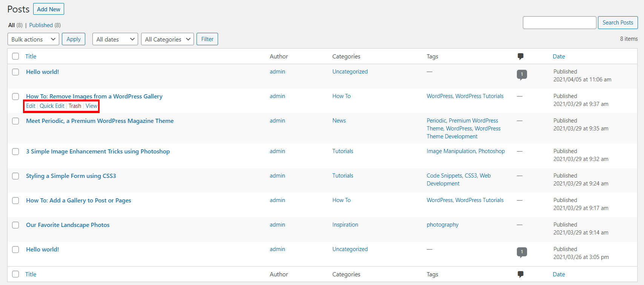Sort by the Date column header

pos(559,57)
